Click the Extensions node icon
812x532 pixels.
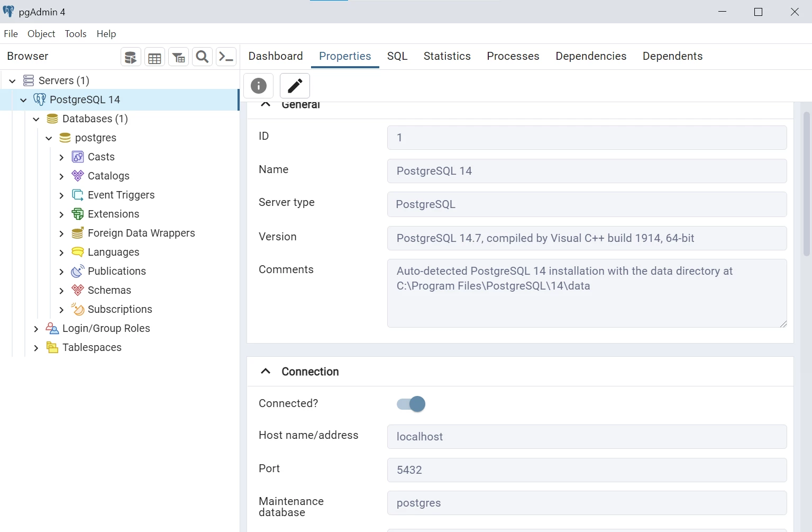point(78,214)
